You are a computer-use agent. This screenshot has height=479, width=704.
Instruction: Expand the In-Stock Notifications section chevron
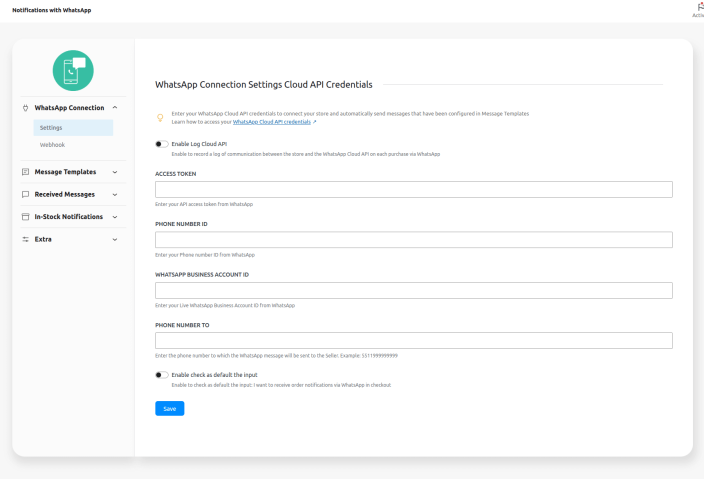(115, 216)
